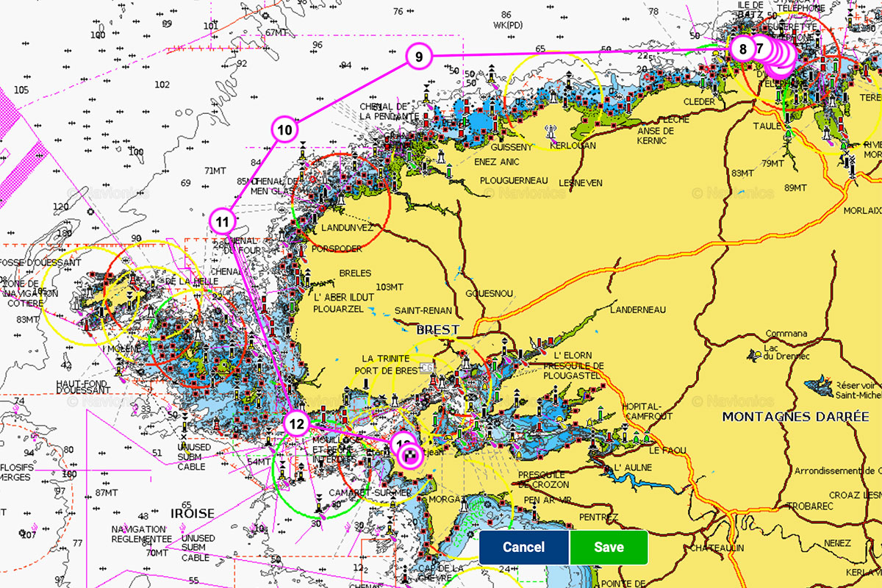Click the LANDUNVEZ place label
The width and height of the screenshot is (882, 588).
(343, 229)
